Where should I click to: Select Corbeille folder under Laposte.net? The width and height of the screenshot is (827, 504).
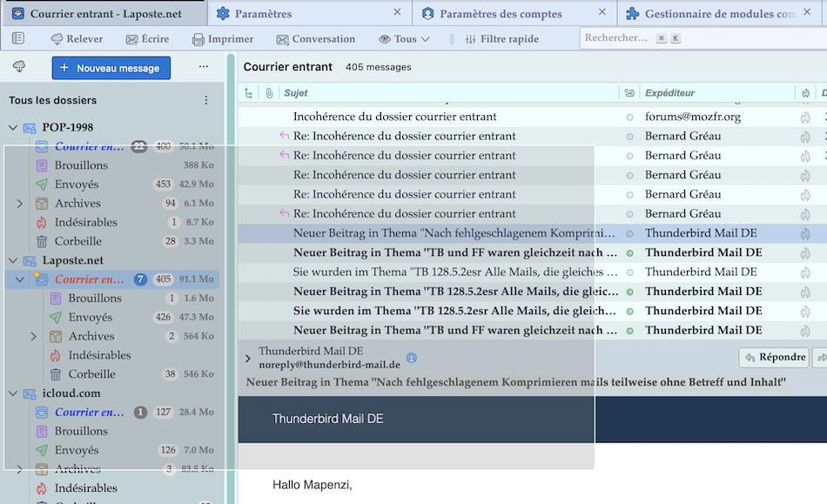(x=111, y=374)
